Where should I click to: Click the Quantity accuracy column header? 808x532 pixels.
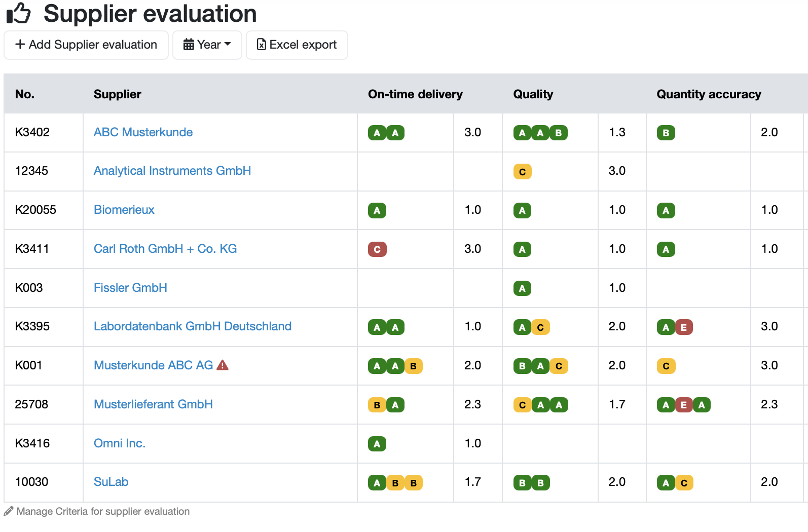click(x=709, y=94)
